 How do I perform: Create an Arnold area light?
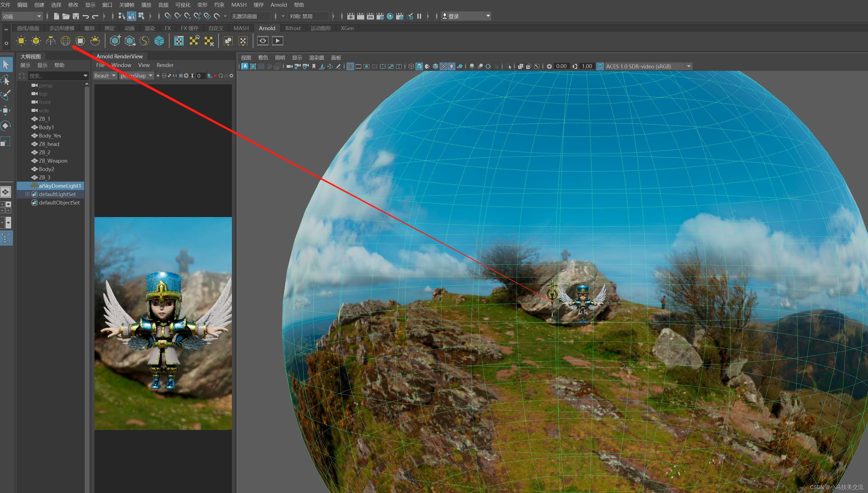click(x=21, y=41)
